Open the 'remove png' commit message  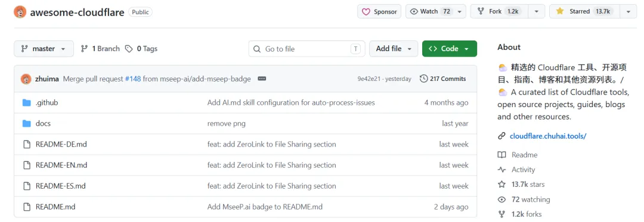tap(227, 123)
